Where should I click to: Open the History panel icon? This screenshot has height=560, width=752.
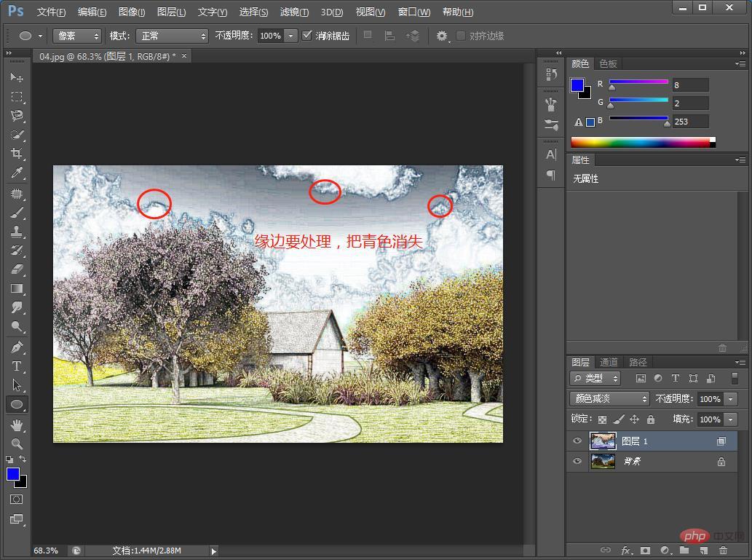click(x=551, y=74)
